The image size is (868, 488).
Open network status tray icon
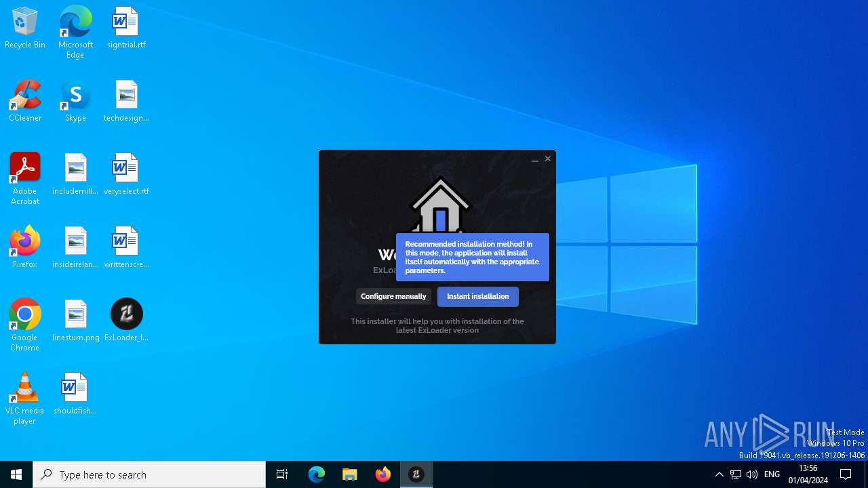point(736,474)
